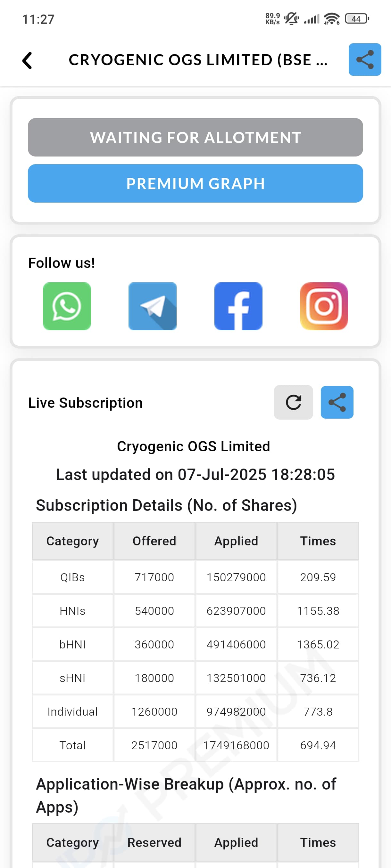This screenshot has height=868, width=391.
Task: Open the Instagram profile icon
Action: (x=324, y=306)
